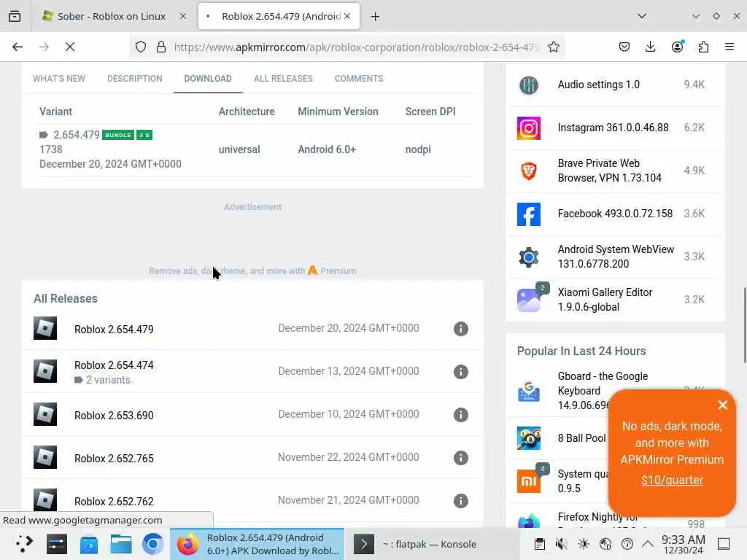Open the Firefox hamburger menu
The image size is (747, 560).
(729, 47)
